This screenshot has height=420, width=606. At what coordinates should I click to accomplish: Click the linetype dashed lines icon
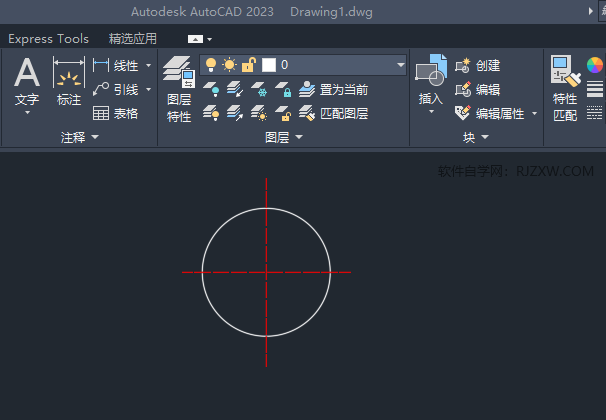click(595, 113)
